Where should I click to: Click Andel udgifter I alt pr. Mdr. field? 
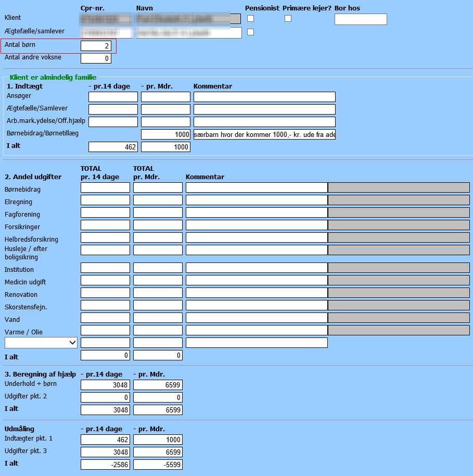click(158, 355)
